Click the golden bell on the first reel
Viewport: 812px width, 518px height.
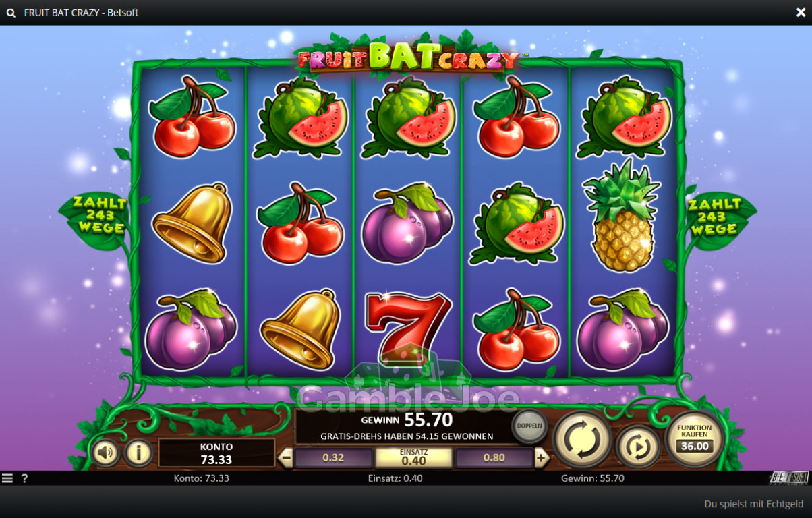194,223
